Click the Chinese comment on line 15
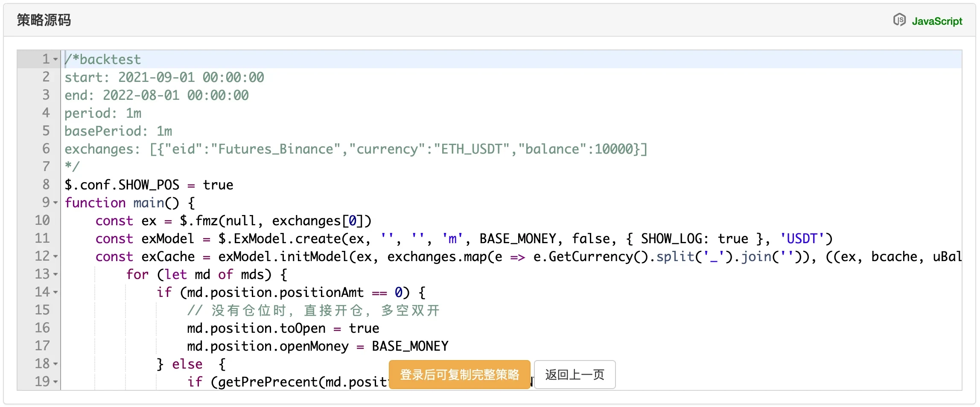 click(313, 310)
